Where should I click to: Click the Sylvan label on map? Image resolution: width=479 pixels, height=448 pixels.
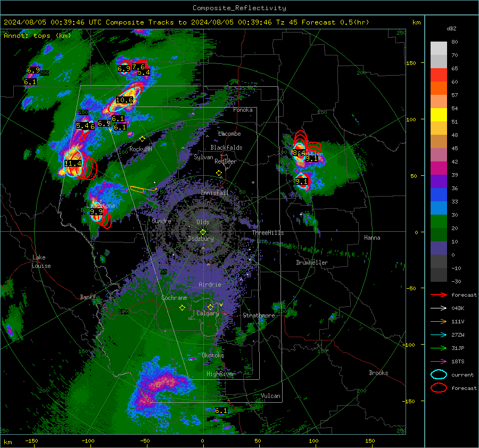click(x=203, y=157)
